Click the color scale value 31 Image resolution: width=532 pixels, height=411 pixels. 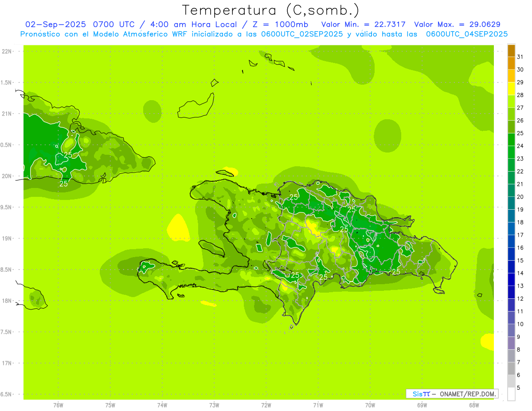[x=520, y=57]
